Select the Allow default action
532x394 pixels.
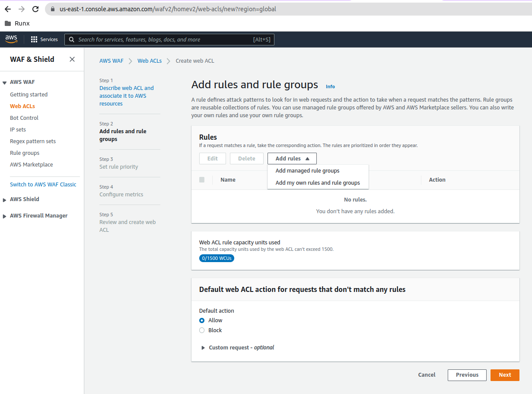tap(202, 320)
